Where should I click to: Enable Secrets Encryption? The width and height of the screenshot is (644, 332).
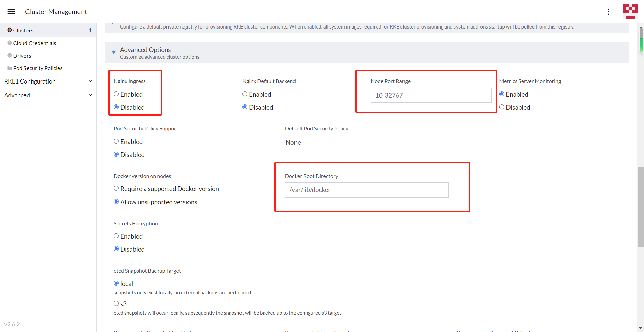tap(116, 236)
